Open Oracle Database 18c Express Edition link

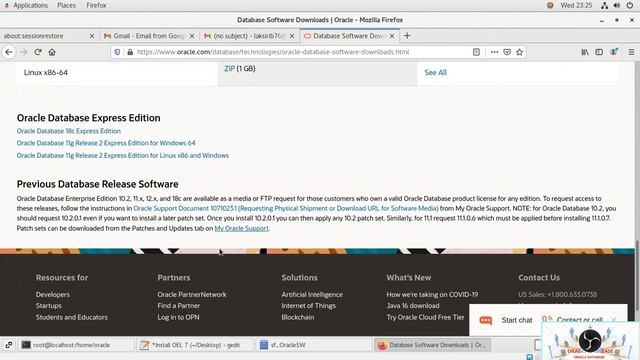69,131
